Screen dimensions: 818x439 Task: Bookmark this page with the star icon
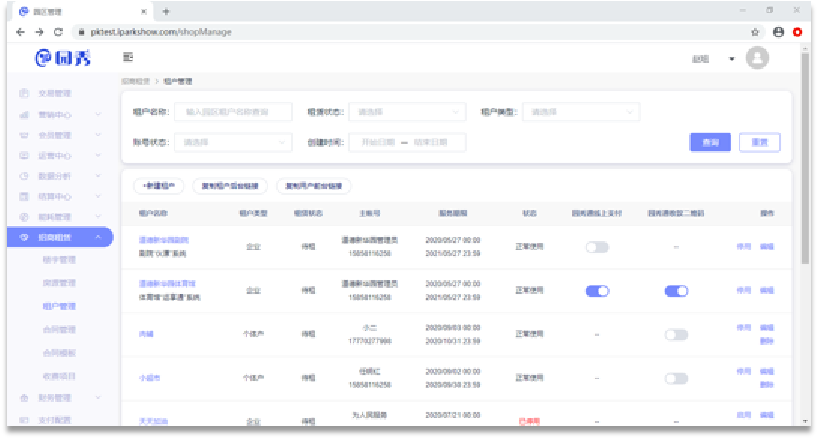(755, 32)
